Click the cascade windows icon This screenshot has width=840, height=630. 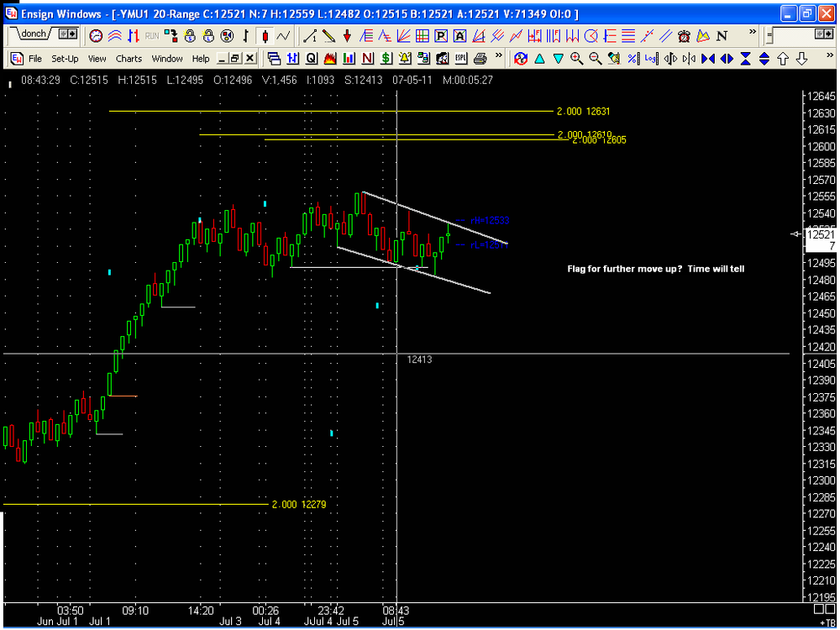[x=274, y=58]
